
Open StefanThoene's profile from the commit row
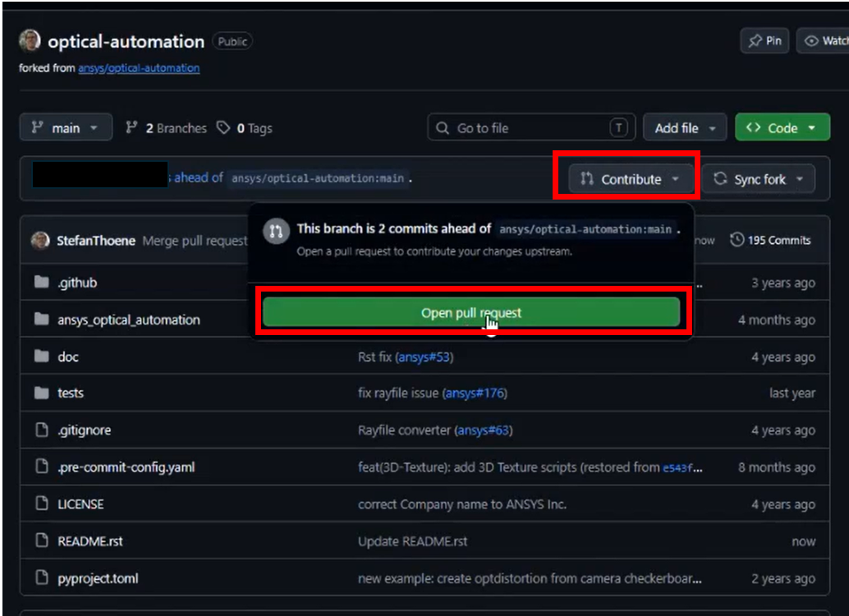coord(96,241)
